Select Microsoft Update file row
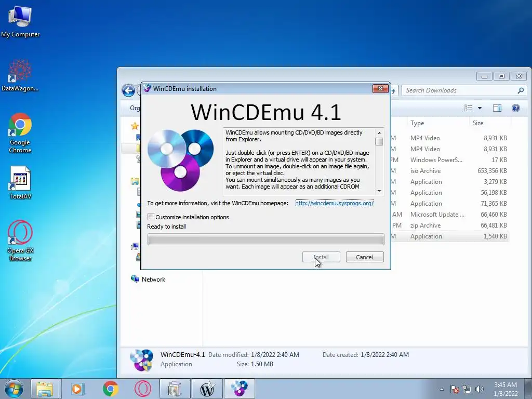 [x=449, y=215]
